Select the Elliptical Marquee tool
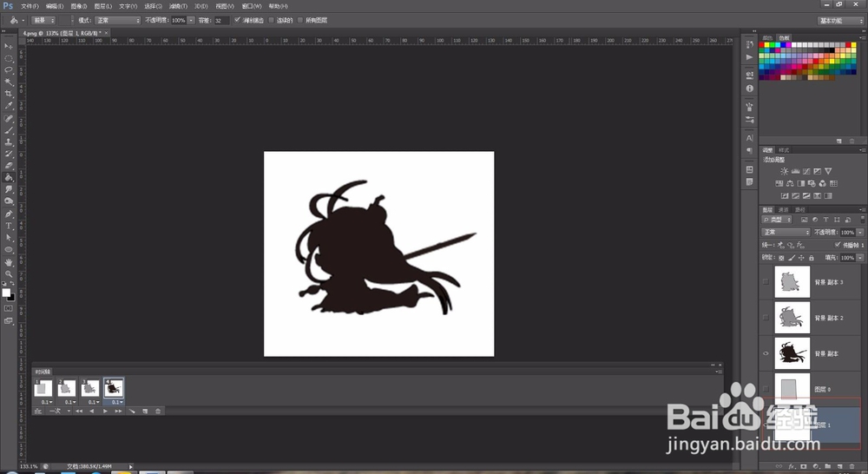Screen dimensions: 868x474 pyautogui.click(x=9, y=58)
